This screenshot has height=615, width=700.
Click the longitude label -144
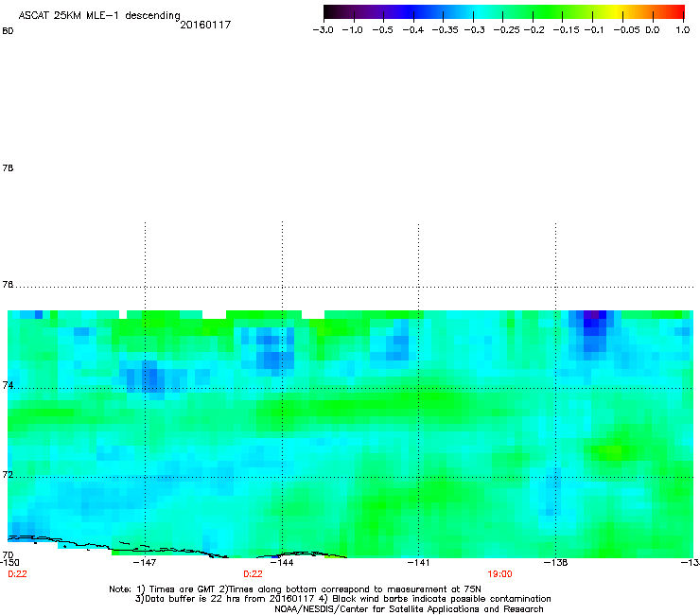pyautogui.click(x=282, y=562)
